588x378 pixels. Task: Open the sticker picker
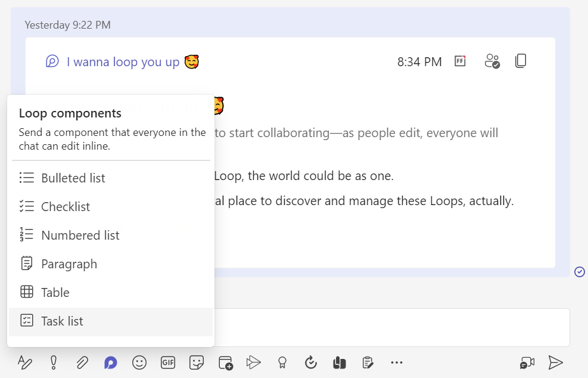pos(197,362)
